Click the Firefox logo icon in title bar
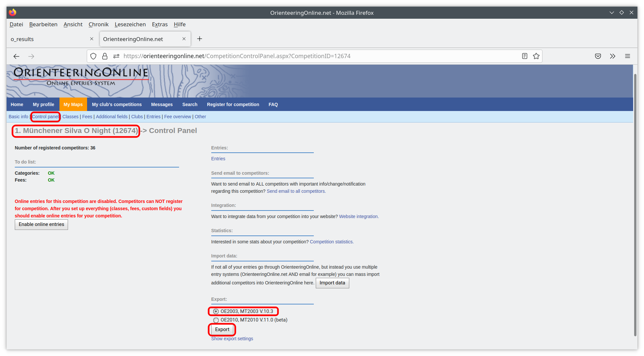The width and height of the screenshot is (644, 356). pyautogui.click(x=13, y=12)
